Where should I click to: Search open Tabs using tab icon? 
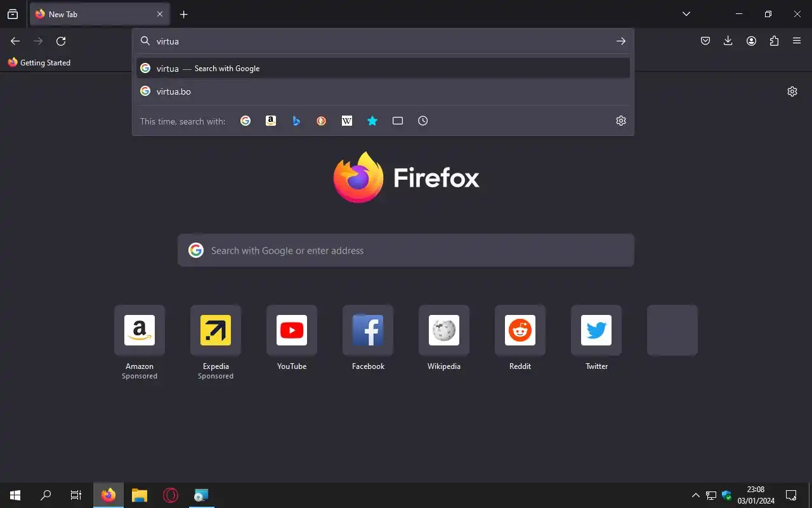pos(398,121)
